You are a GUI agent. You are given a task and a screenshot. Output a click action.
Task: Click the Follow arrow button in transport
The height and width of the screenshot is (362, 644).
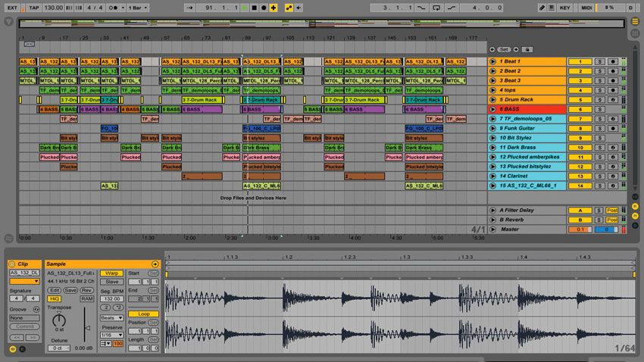tap(189, 8)
